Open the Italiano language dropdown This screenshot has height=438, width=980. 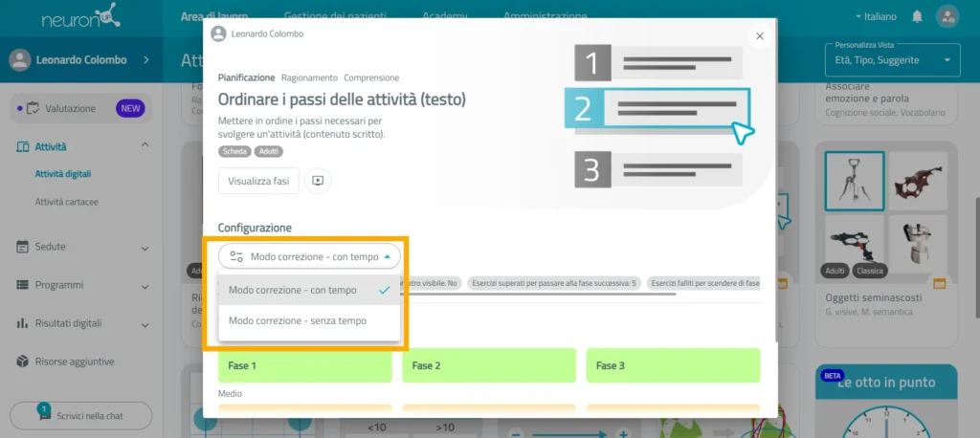pos(877,17)
